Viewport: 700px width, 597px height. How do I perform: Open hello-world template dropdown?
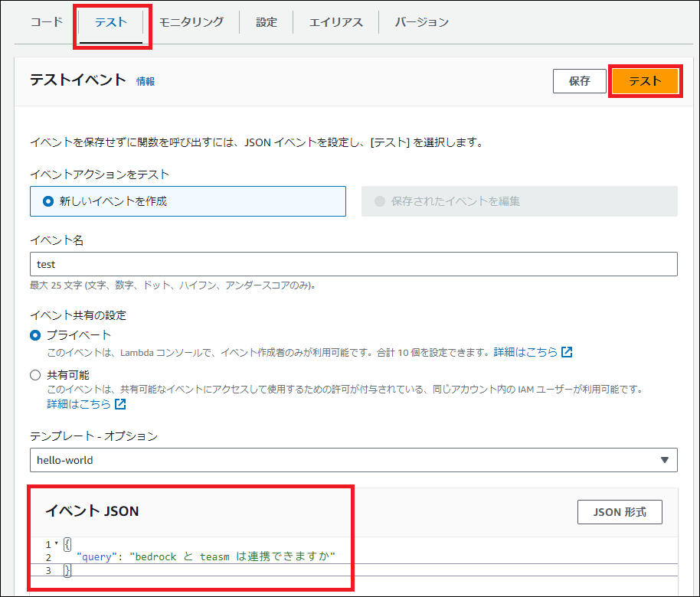pyautogui.click(x=352, y=460)
